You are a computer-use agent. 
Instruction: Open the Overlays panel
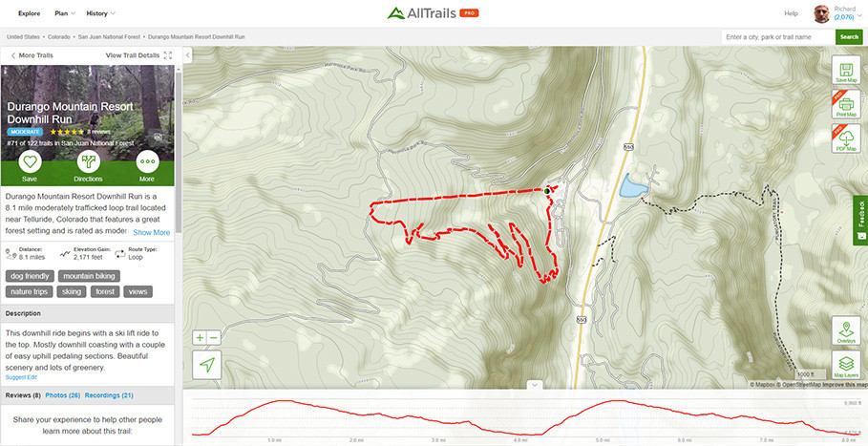(x=846, y=330)
